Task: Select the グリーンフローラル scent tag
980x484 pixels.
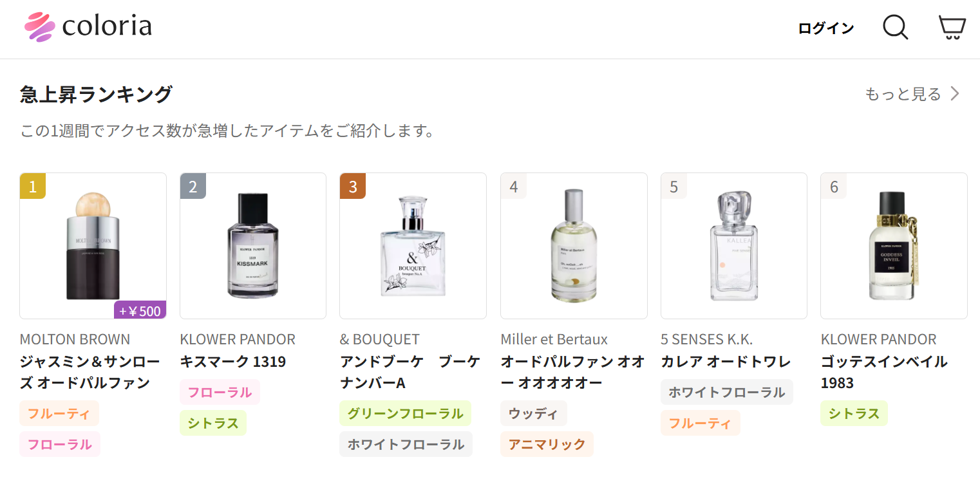Action: click(x=405, y=413)
